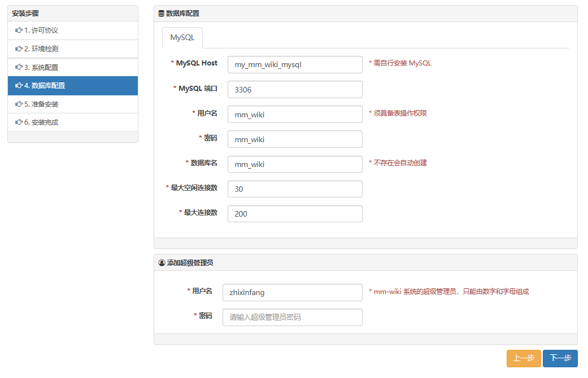
Task: Open step 1 许可协议 in sidebar
Action: [73, 30]
